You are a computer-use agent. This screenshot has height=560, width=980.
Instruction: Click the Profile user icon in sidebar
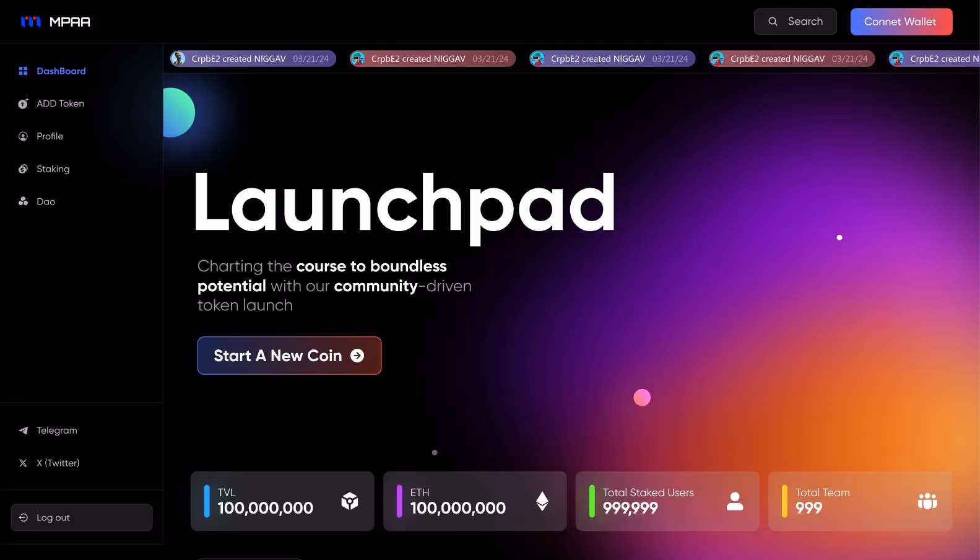(x=23, y=136)
